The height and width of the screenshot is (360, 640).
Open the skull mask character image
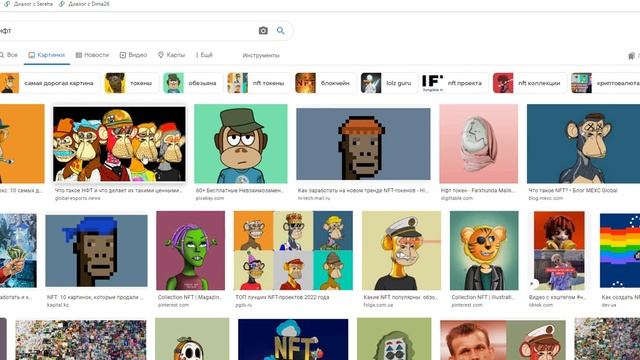point(192,339)
